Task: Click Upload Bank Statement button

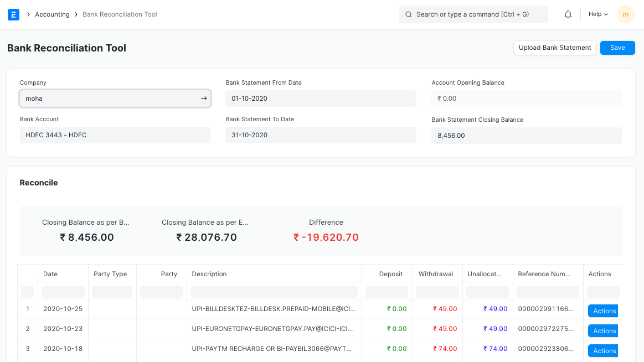Action: pos(554,48)
